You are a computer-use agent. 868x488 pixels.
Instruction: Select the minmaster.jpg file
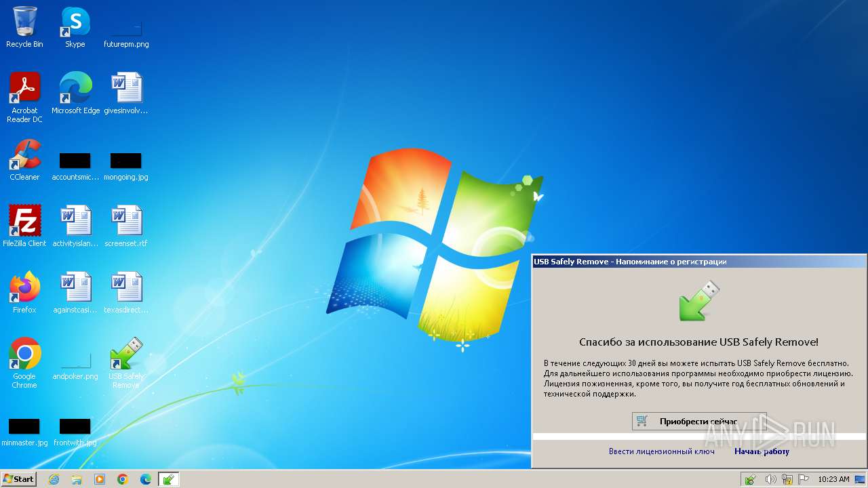(x=24, y=432)
